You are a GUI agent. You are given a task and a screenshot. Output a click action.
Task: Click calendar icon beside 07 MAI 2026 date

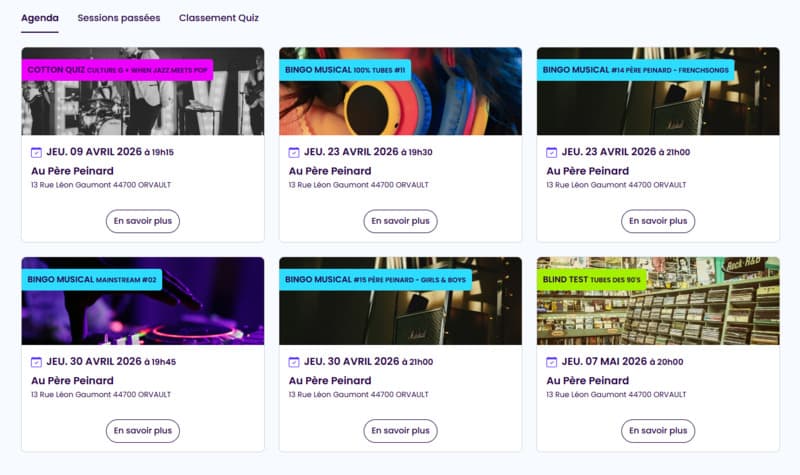click(552, 362)
